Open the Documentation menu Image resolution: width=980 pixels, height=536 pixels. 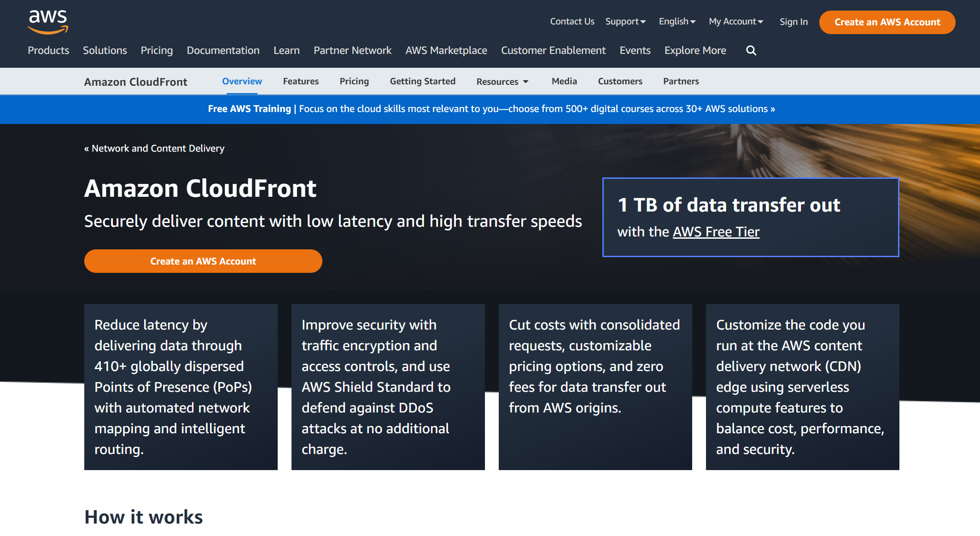click(223, 51)
